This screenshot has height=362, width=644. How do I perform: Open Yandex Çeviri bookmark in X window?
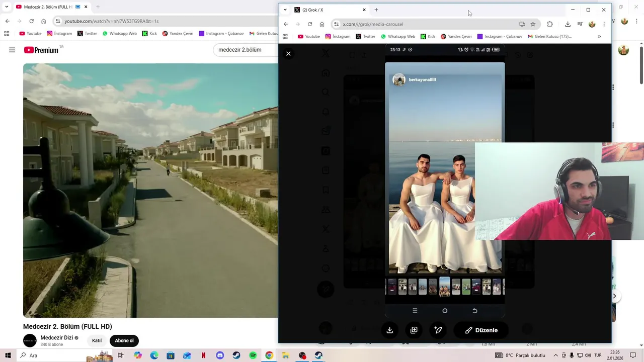coord(456,37)
